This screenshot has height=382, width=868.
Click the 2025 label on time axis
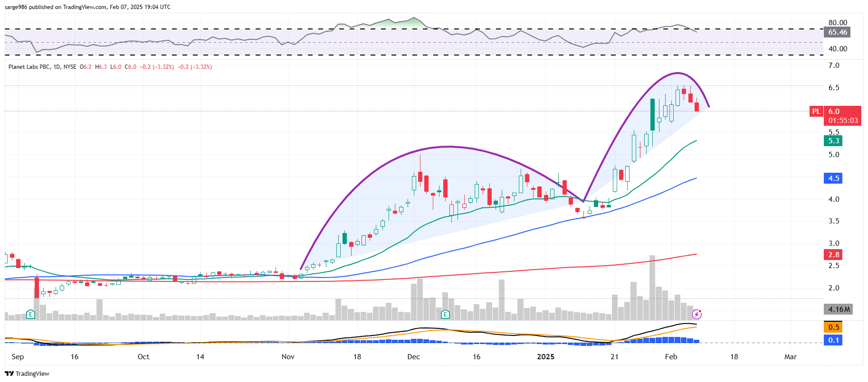tap(545, 357)
